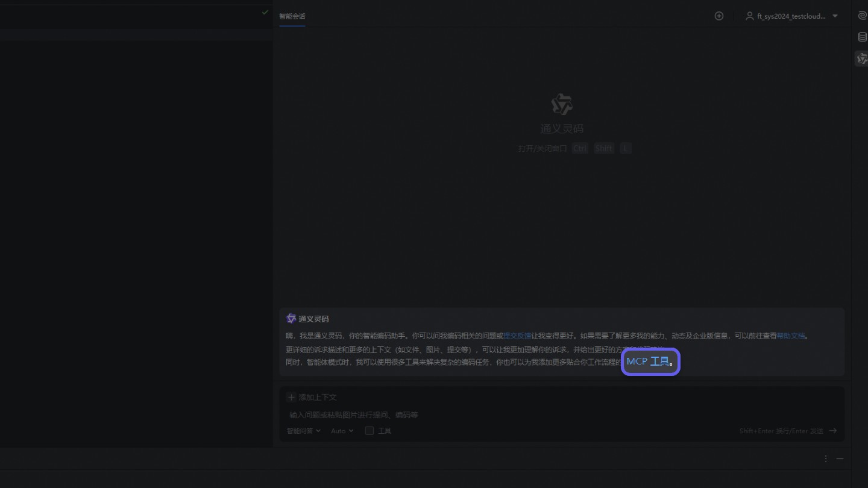Open the 智能问答 mode dropdown

pyautogui.click(x=303, y=430)
